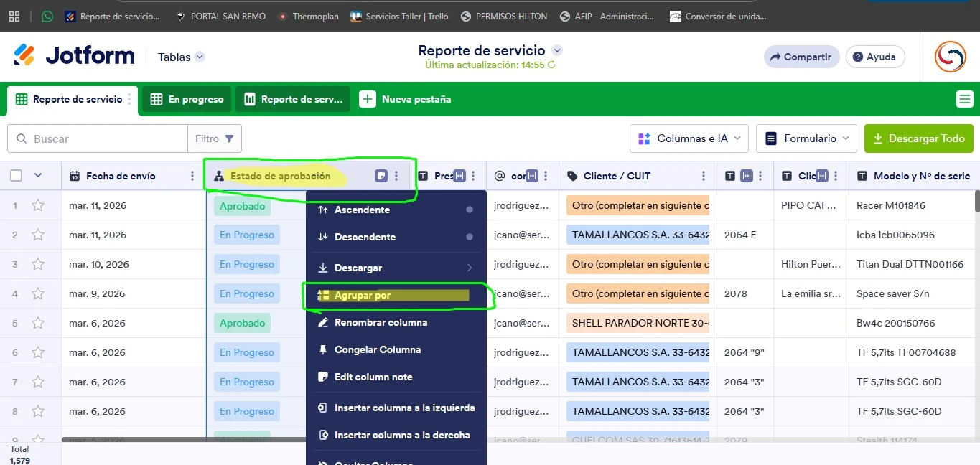The width and height of the screenshot is (980, 465).
Task: Click the Compartir button
Action: coord(801,56)
